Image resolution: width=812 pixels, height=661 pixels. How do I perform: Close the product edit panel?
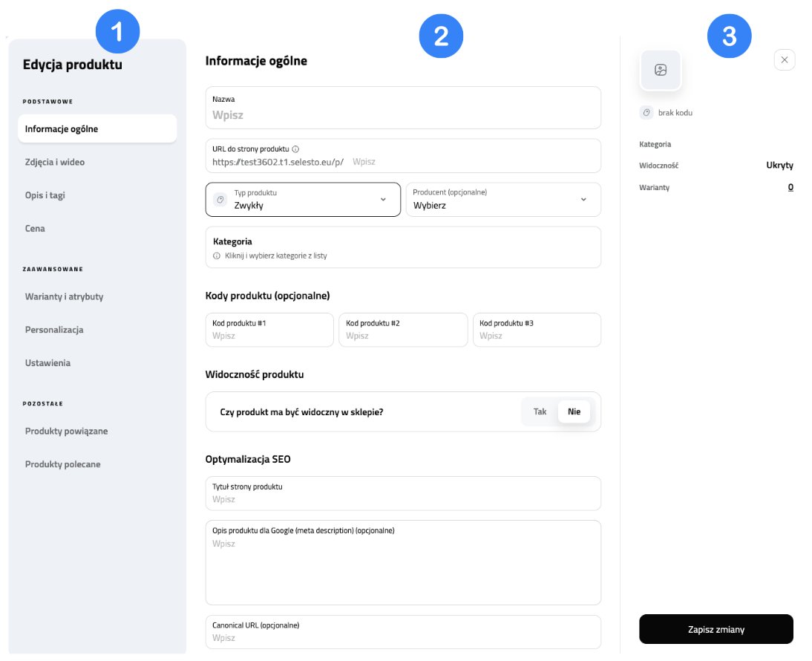[x=785, y=59]
